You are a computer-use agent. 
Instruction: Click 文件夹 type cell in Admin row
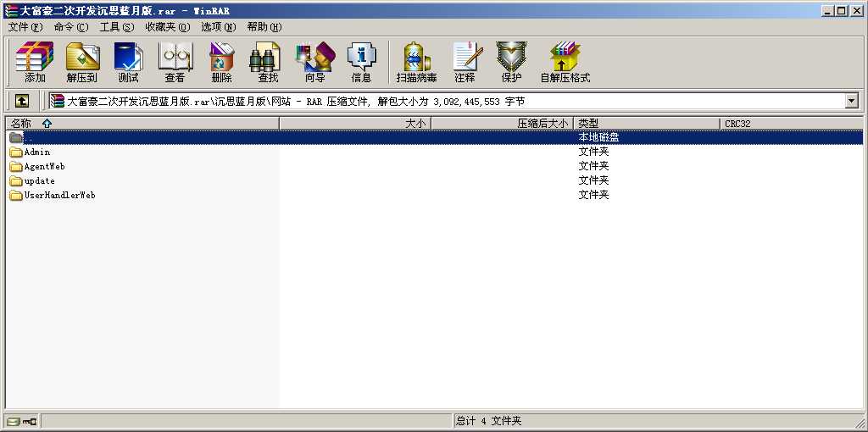(x=593, y=152)
